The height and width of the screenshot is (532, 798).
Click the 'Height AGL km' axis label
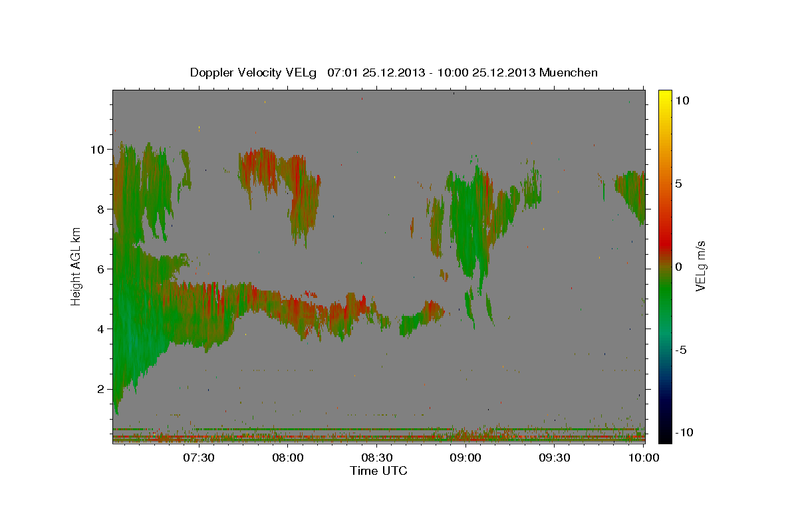pyautogui.click(x=76, y=266)
